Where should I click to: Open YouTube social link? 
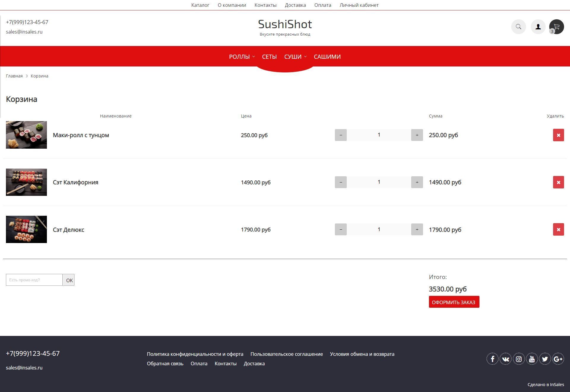(x=532, y=359)
